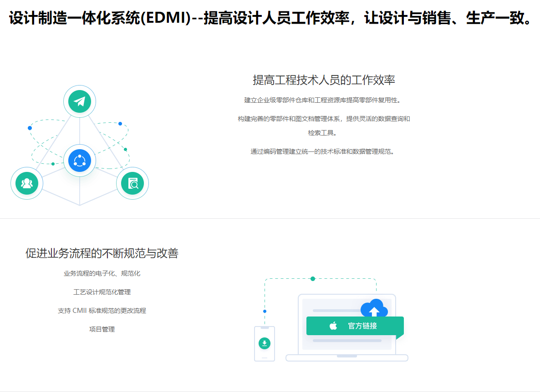Select the paper plane icon atop the diagram
This screenshot has width=540, height=392.
tap(80, 101)
